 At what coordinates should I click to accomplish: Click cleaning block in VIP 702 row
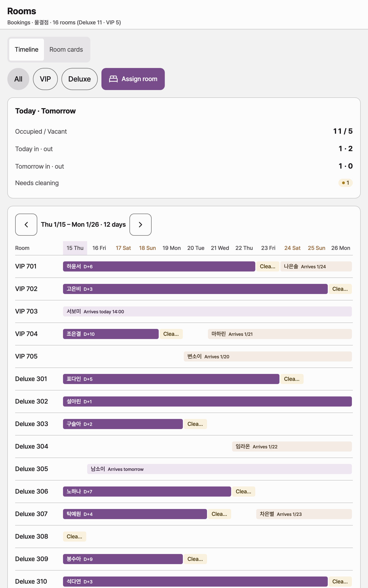(340, 289)
